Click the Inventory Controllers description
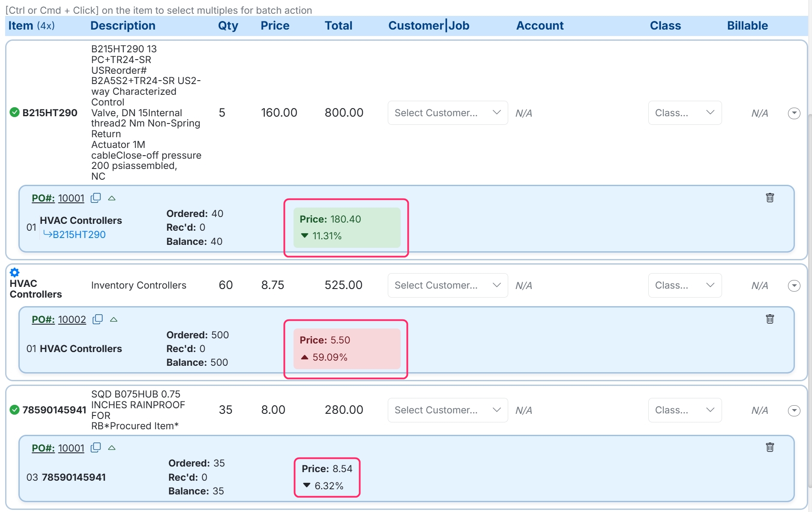Screen dimensions: 812x512 (x=139, y=285)
